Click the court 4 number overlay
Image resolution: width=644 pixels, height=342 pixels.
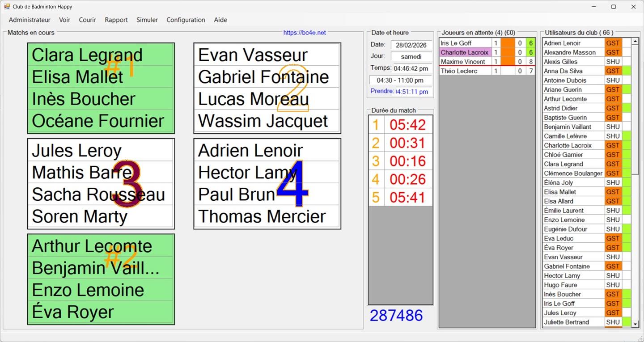click(292, 183)
